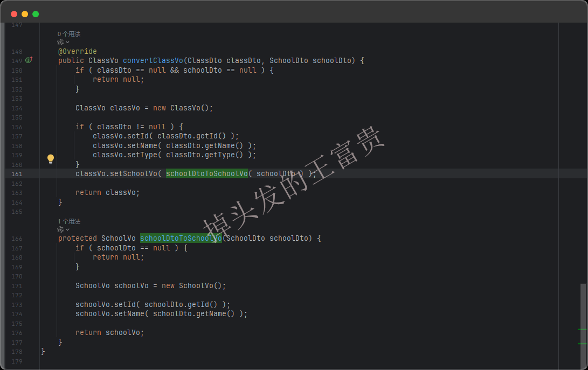Minimize the window with the yellow button

click(x=25, y=14)
